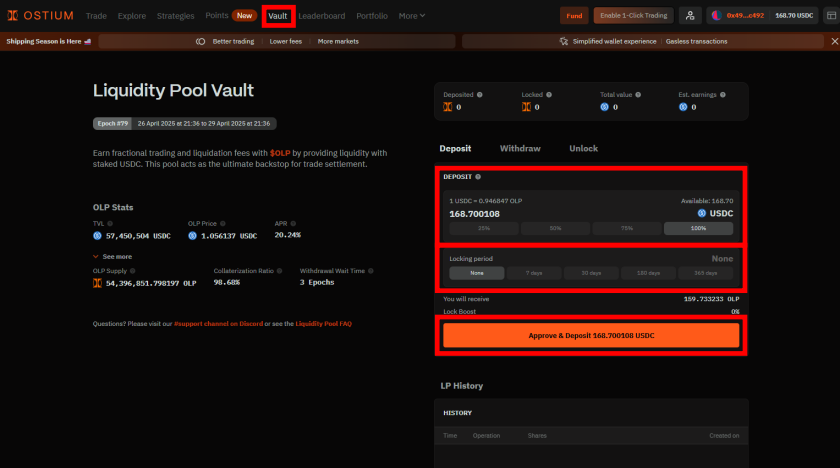Viewport: 840px width, 468px height.
Task: Click the Operation column header
Action: pyautogui.click(x=486, y=436)
